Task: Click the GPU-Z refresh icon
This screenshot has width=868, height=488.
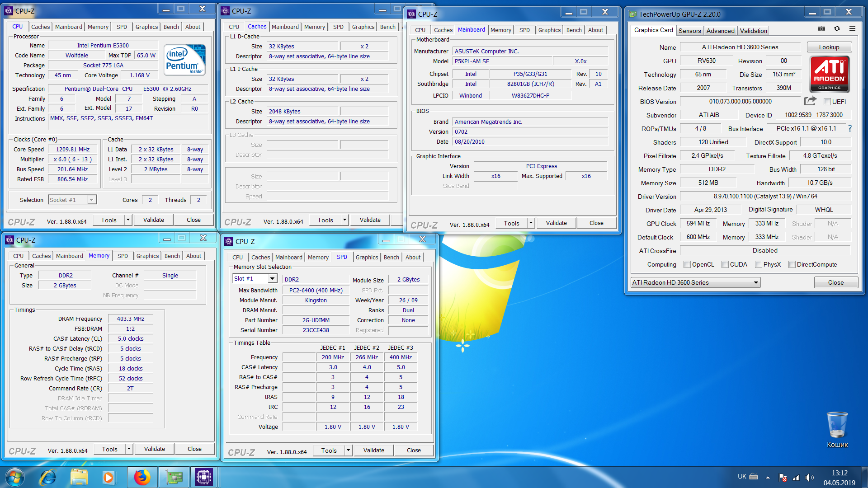Action: pyautogui.click(x=837, y=29)
